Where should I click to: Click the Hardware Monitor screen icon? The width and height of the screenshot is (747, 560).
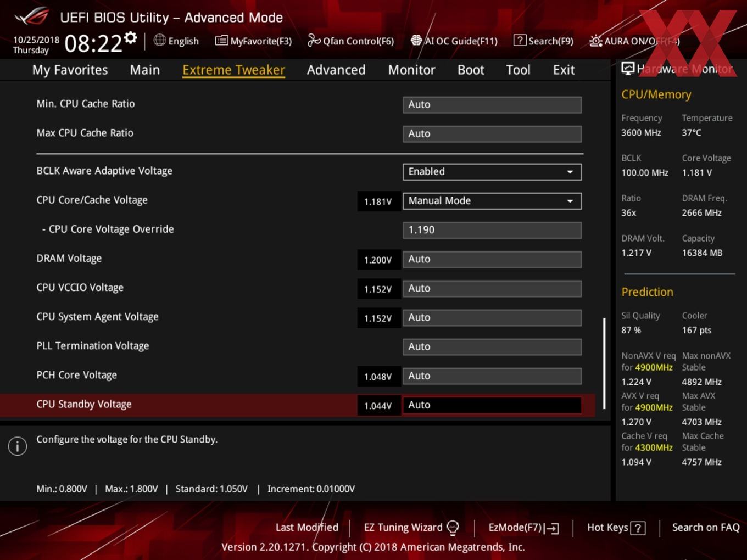628,69
